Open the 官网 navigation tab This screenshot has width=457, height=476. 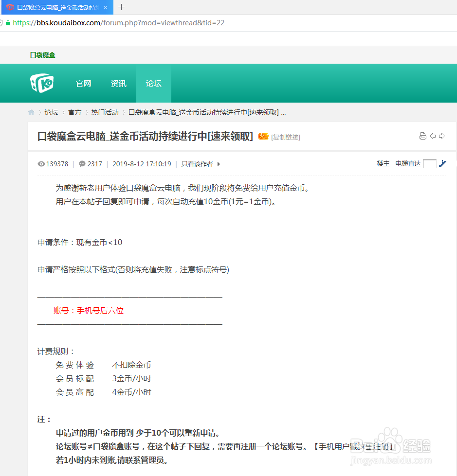[x=84, y=84]
